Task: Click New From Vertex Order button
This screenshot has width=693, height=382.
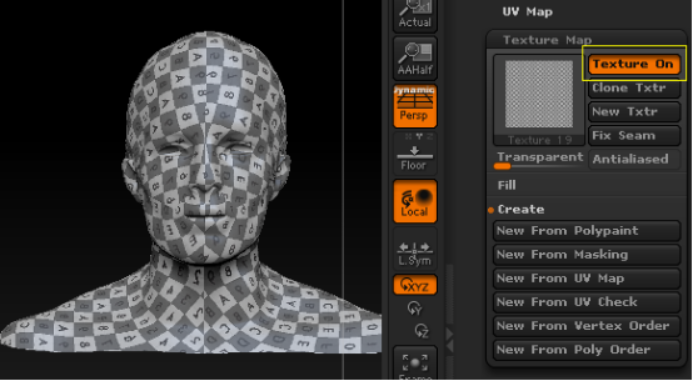Action: pos(586,326)
